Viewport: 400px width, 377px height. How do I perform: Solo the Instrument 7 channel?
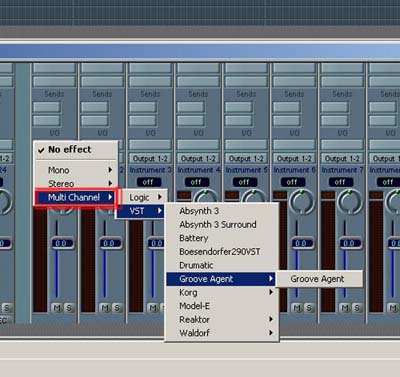click(x=357, y=308)
